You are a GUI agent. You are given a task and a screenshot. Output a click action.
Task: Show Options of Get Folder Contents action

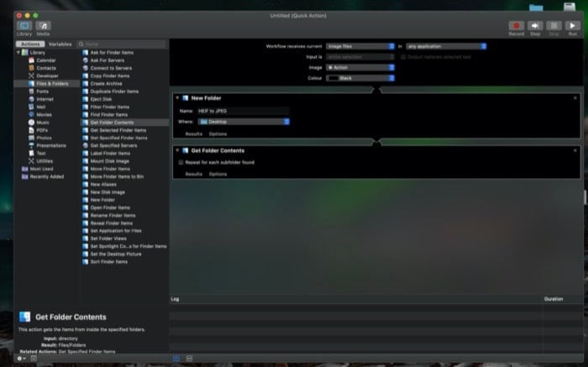click(x=218, y=174)
